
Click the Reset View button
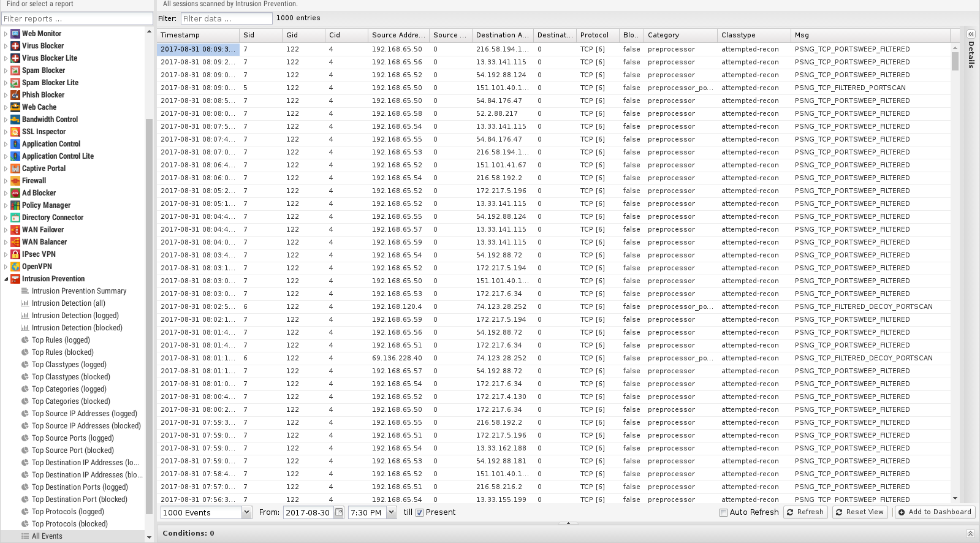860,512
